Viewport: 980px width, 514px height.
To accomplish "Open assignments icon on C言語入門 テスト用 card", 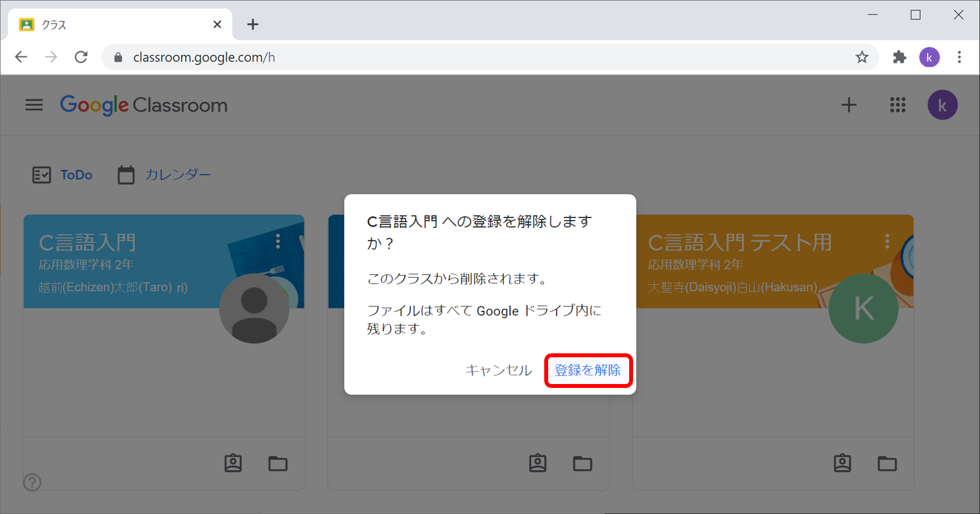I will coord(842,463).
